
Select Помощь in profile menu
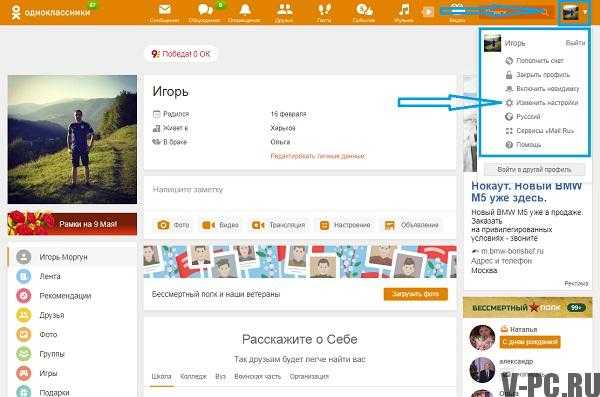(x=528, y=145)
